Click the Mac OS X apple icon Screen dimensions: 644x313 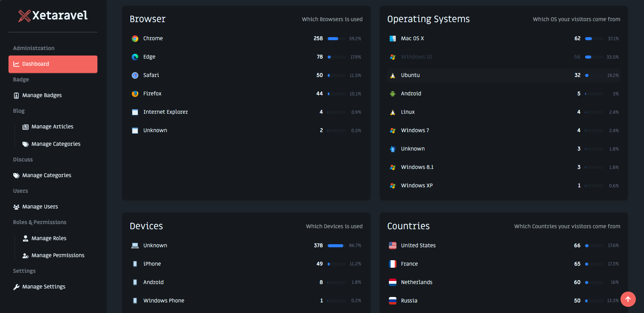pyautogui.click(x=392, y=38)
